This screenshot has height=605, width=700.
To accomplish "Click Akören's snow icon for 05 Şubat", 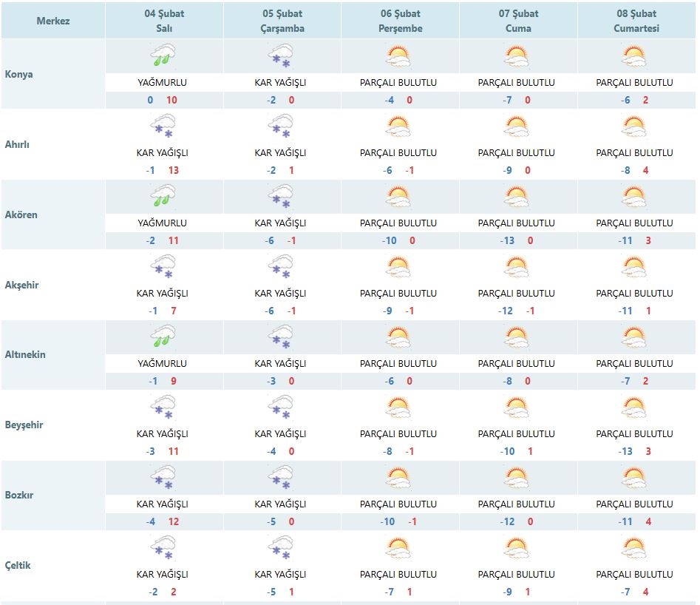I will [281, 197].
